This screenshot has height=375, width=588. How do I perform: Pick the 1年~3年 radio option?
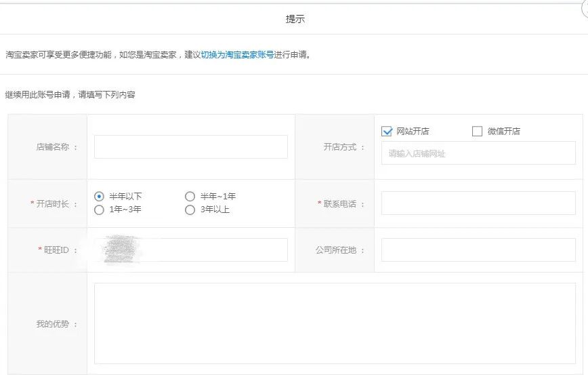click(100, 210)
